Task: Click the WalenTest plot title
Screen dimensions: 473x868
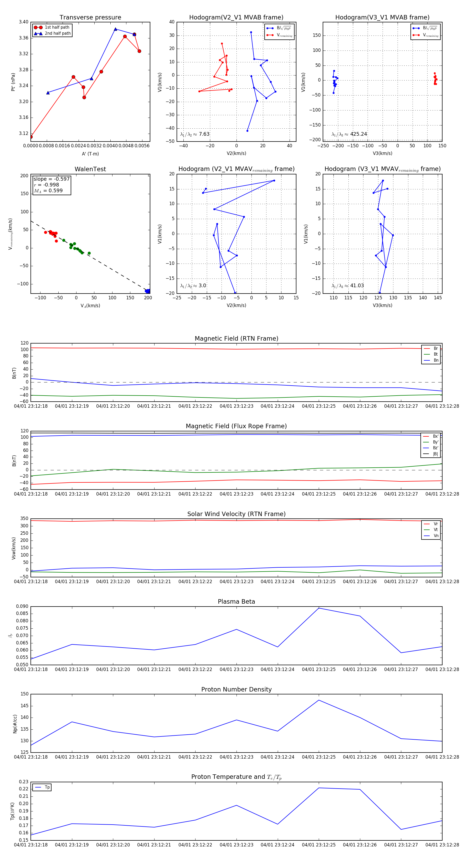Action: pos(90,169)
